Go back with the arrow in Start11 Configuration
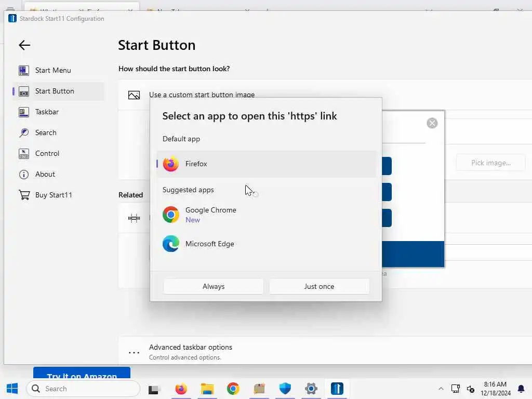Screen dimensions: 532x399 (x=24, y=45)
